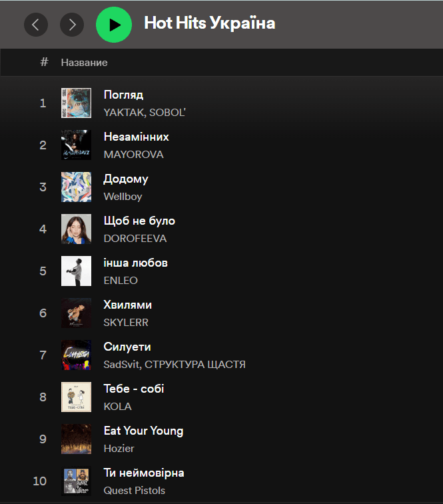This screenshot has width=443, height=504.
Task: Open the Погляд album cover thumbnail
Action: coord(76,103)
